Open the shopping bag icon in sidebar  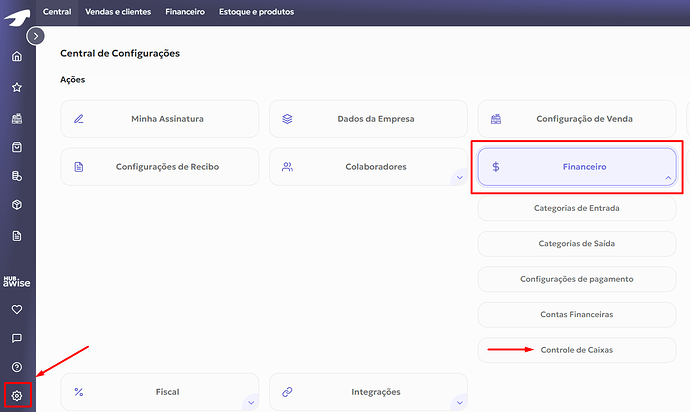point(17,147)
